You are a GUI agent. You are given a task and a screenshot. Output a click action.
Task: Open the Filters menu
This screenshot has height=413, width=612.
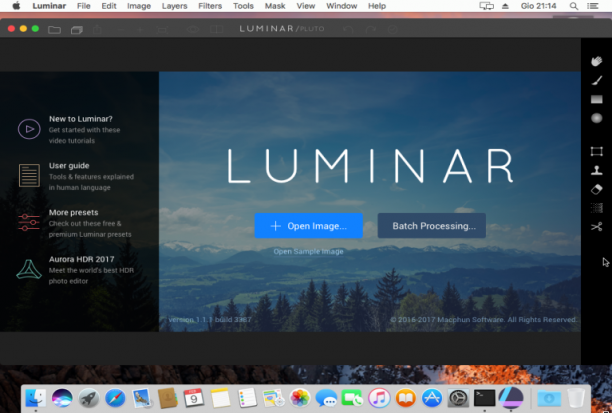210,6
